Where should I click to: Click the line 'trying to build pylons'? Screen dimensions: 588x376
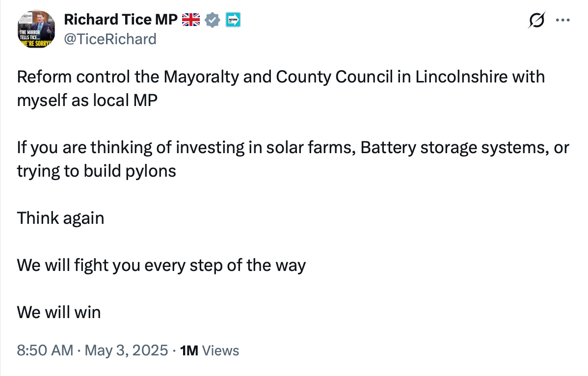[96, 170]
